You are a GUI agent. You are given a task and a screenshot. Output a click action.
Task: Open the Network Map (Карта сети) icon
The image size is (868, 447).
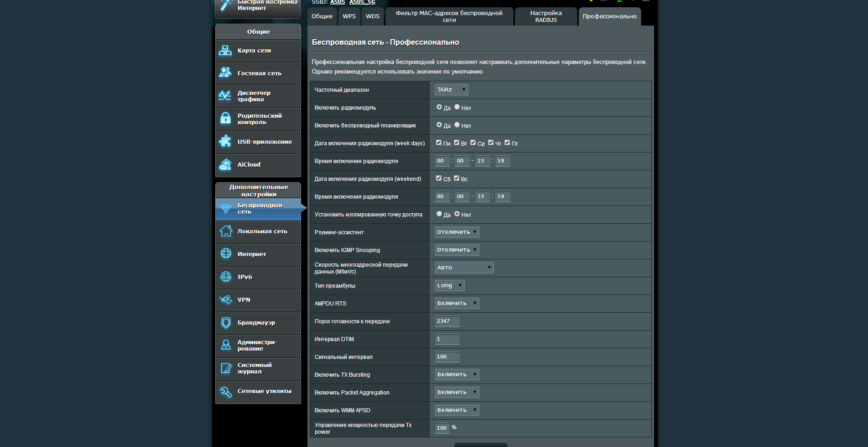tap(225, 50)
